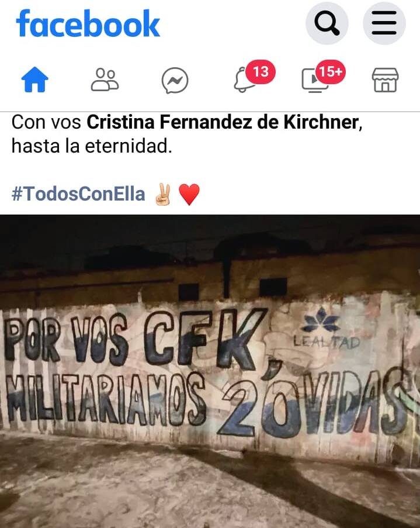Click the red heart emoji
The width and height of the screenshot is (420, 528).
189,194
